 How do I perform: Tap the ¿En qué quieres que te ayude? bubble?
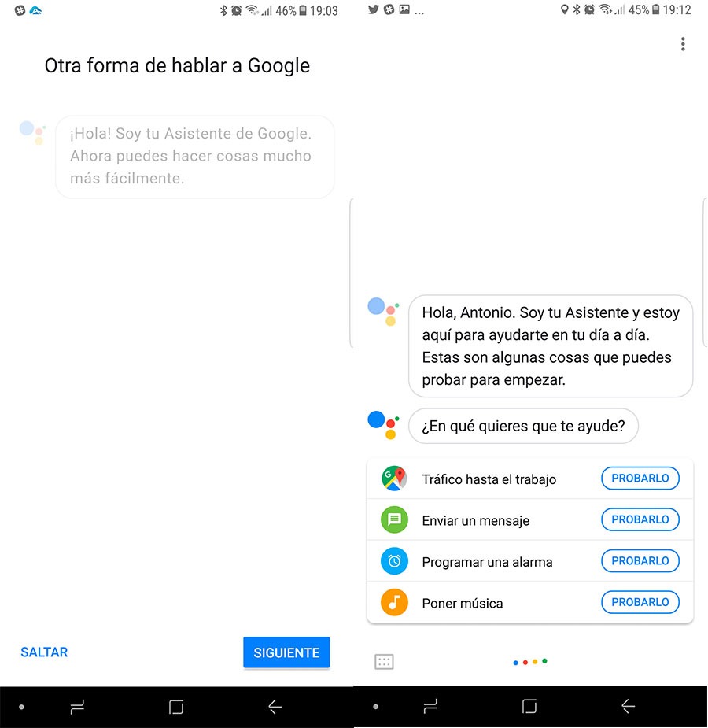(523, 426)
